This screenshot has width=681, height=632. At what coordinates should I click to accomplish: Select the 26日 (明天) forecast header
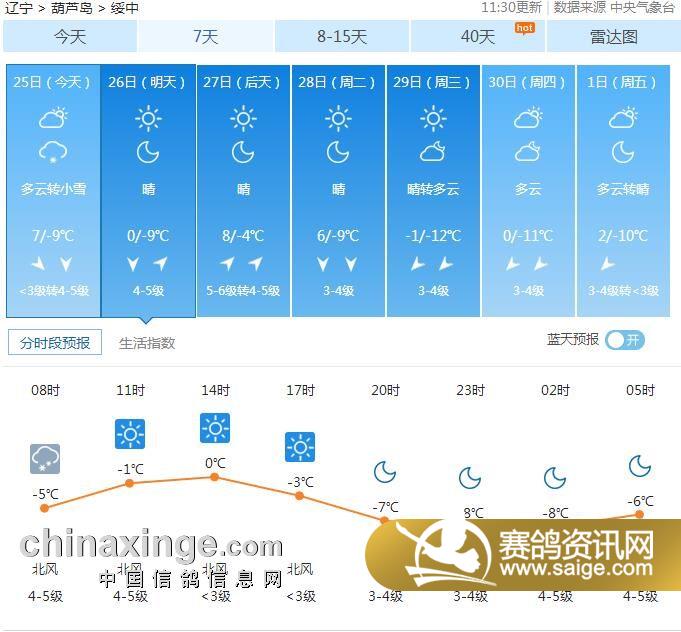pyautogui.click(x=147, y=82)
